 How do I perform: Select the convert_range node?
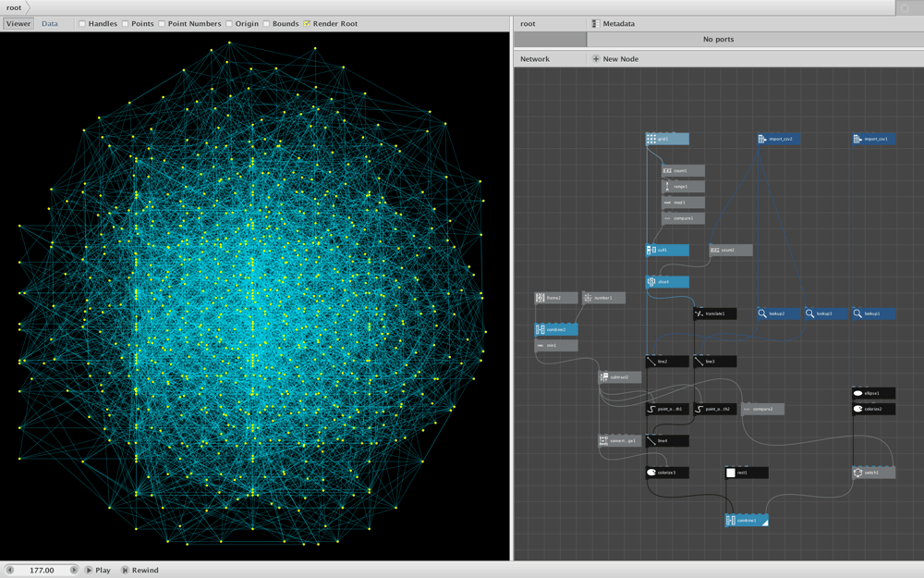click(x=619, y=440)
